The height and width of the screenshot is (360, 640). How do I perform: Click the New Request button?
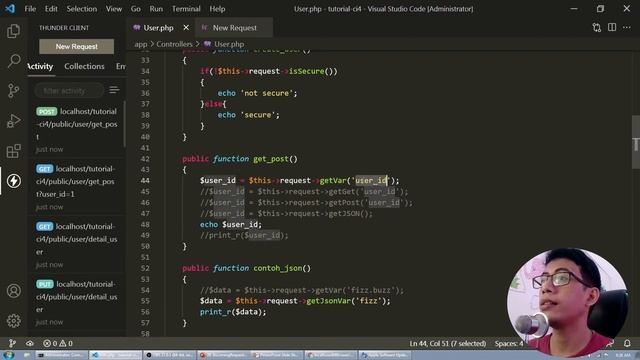coord(77,47)
